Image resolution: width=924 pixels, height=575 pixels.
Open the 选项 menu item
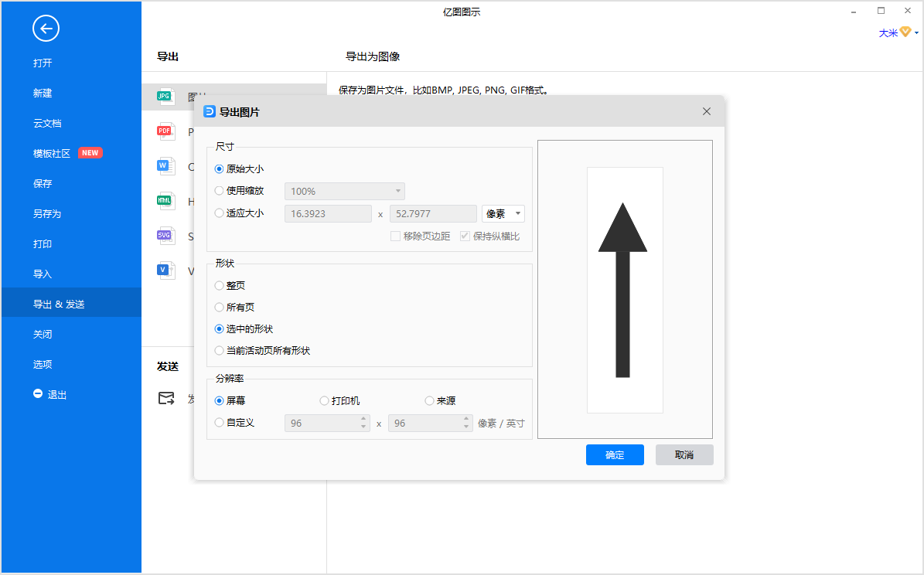click(x=43, y=364)
